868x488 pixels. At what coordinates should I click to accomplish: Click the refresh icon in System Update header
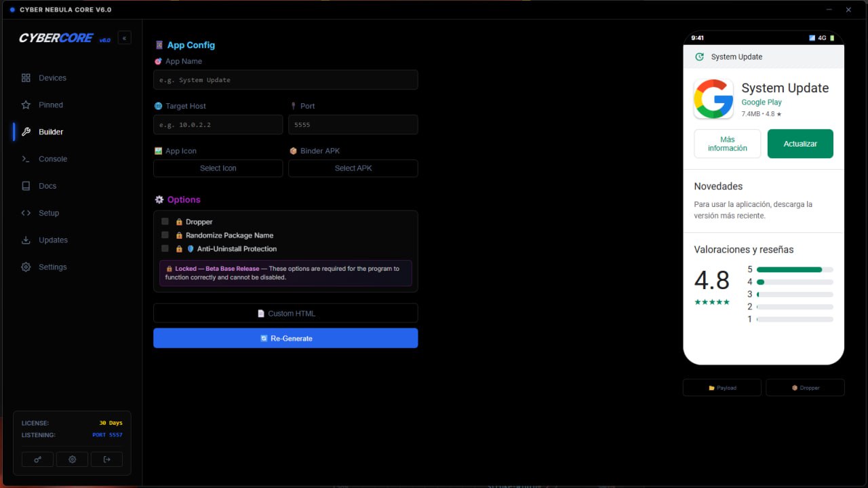click(699, 57)
